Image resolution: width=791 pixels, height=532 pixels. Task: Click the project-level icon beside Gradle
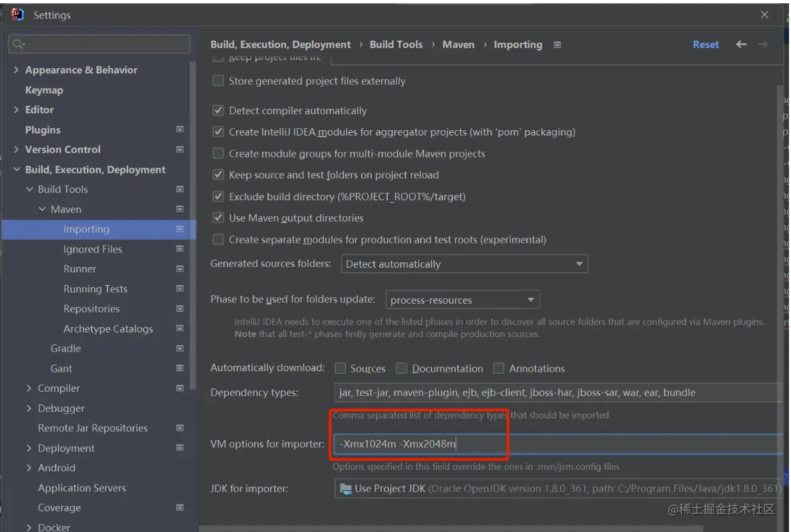(180, 348)
